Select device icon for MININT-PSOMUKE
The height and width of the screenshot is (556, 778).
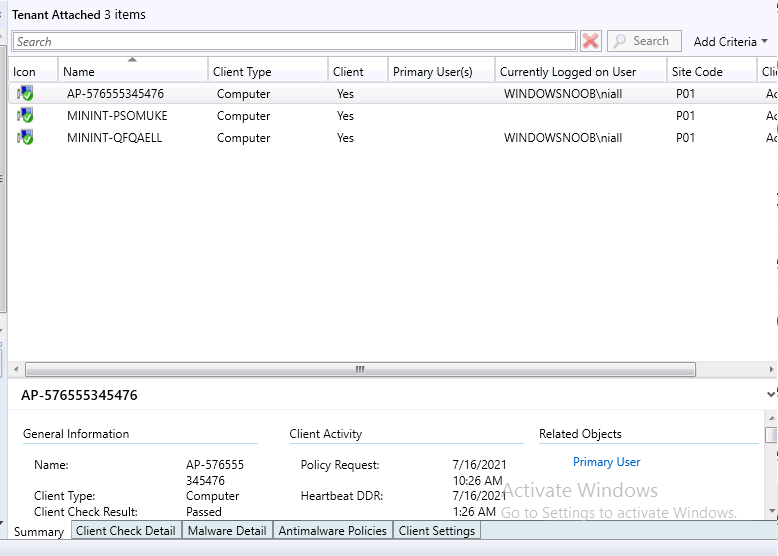coord(25,115)
